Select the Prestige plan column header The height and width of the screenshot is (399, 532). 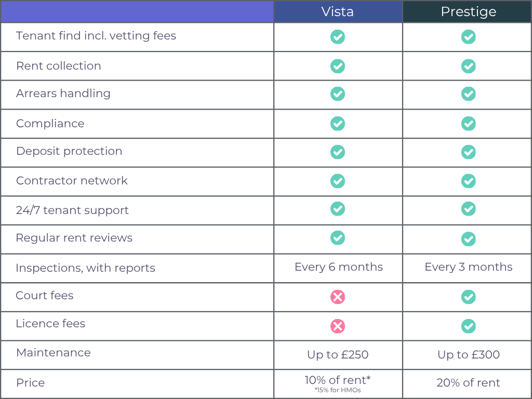[468, 12]
